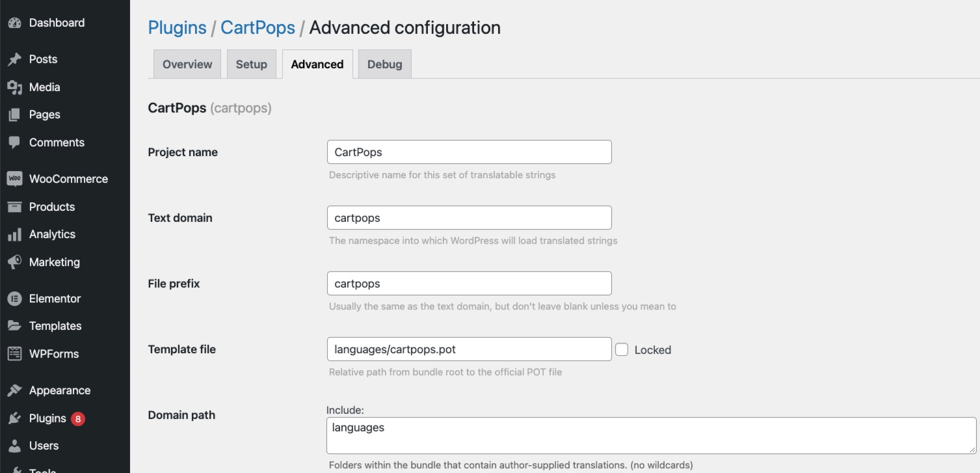This screenshot has height=473, width=980.
Task: Select the Appearance brush icon
Action: pyautogui.click(x=14, y=390)
